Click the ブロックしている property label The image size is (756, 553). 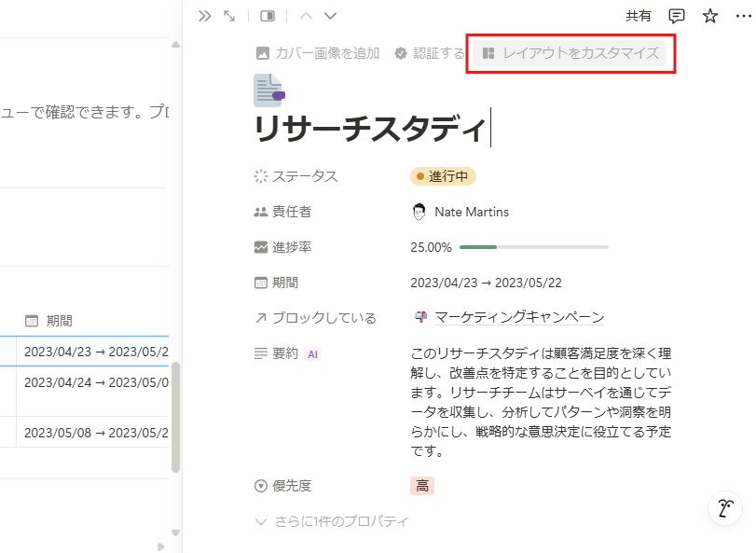324,318
